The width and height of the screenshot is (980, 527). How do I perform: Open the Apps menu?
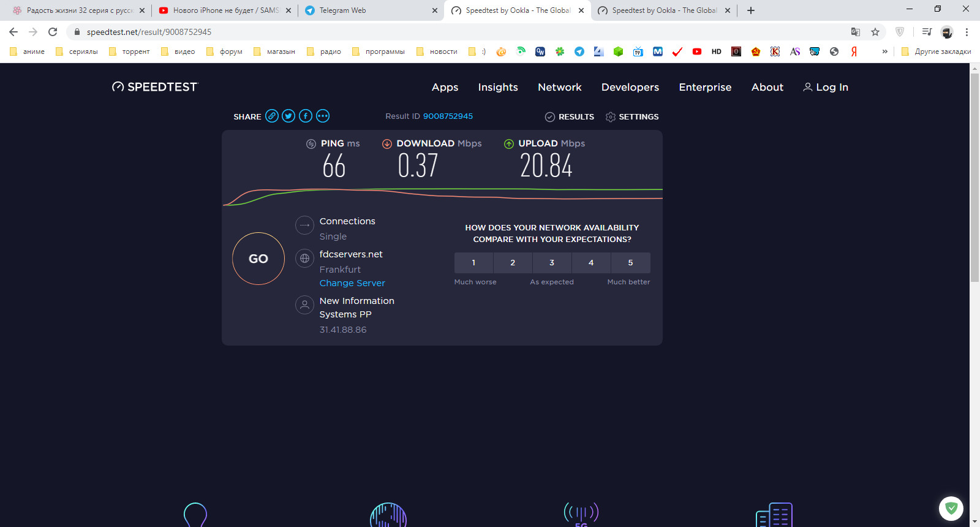pyautogui.click(x=445, y=87)
